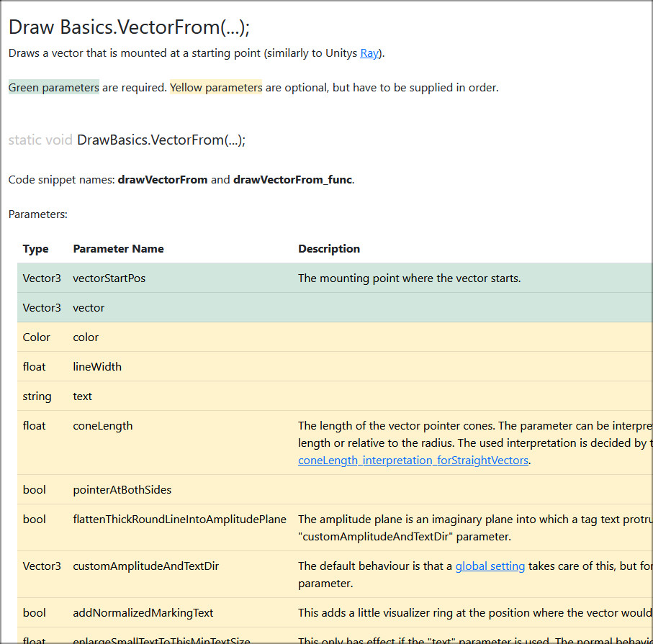Click the Green parameters legend highlight
Viewport: 653px width, 644px height.
[x=54, y=88]
